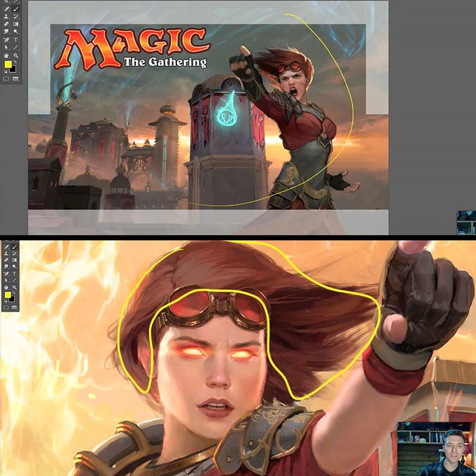Select the Smudge tool in the bottom window's toolbar
This screenshot has height=476, width=476.
tap(6, 267)
